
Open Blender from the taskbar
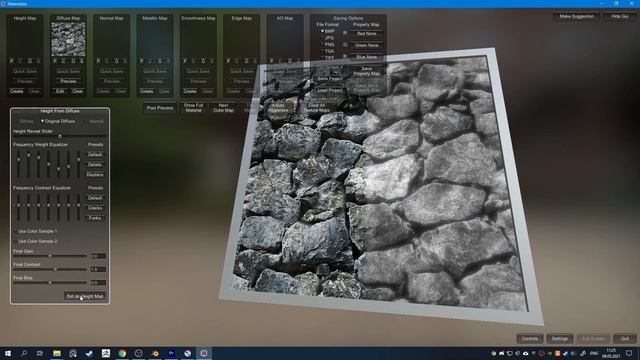tap(155, 353)
